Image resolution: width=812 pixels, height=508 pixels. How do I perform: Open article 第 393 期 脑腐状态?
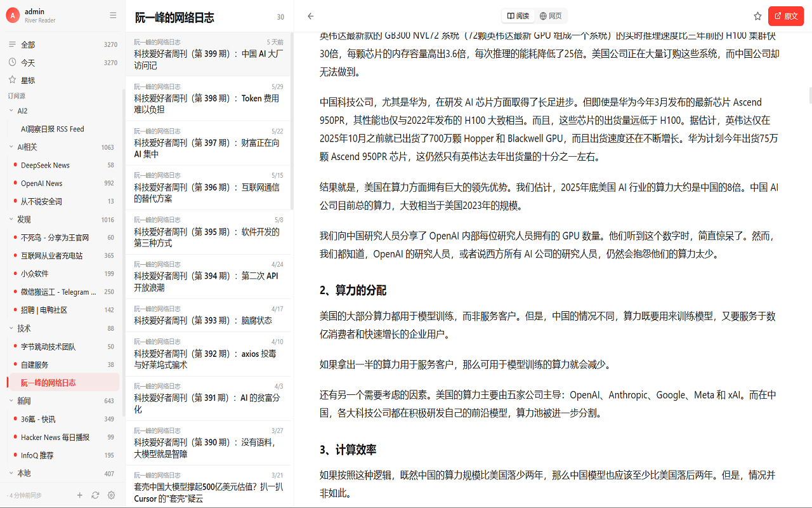(x=208, y=315)
